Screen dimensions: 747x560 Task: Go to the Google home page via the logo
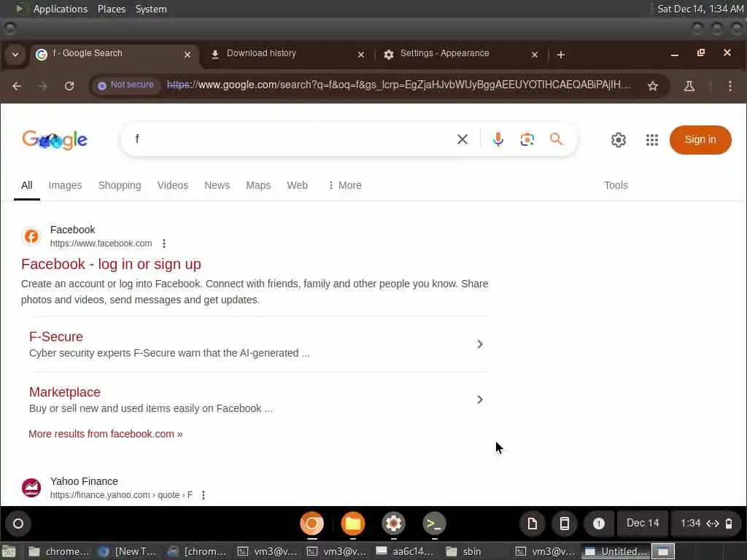click(x=55, y=139)
